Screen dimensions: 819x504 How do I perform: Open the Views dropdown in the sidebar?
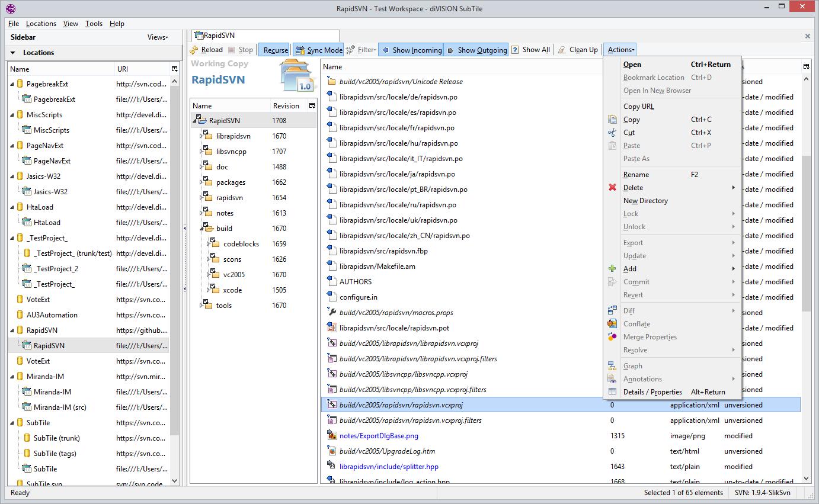[157, 37]
